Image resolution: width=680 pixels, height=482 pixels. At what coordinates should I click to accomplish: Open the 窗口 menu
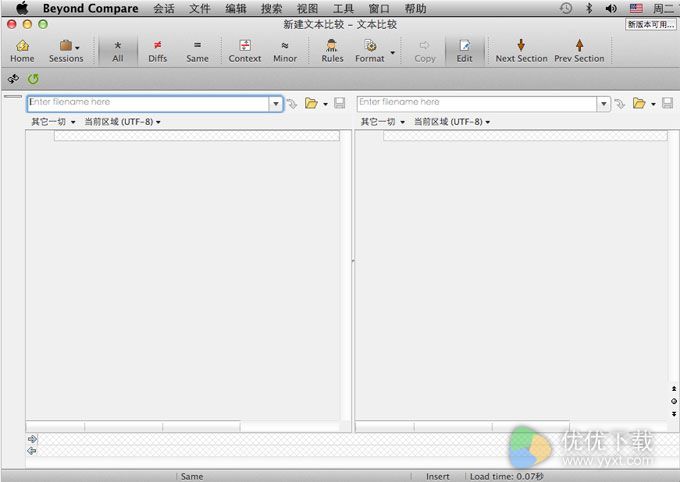pos(379,8)
